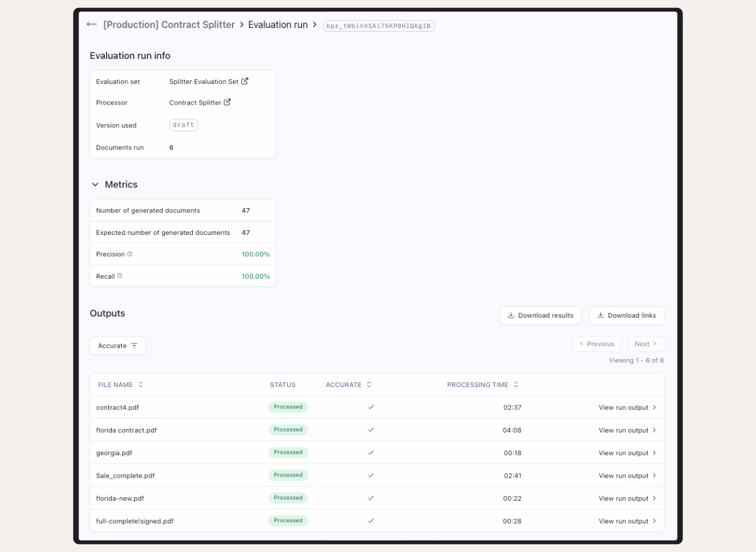Collapse the Metrics section
The image size is (756, 552).
pos(95,184)
